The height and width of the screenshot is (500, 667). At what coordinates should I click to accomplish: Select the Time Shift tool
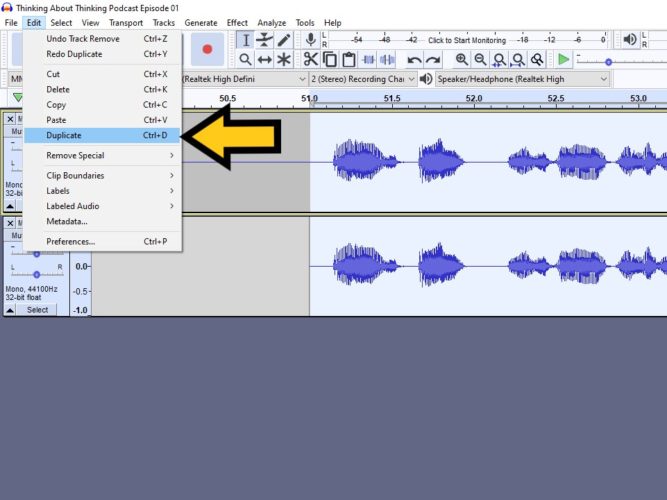pos(264,60)
